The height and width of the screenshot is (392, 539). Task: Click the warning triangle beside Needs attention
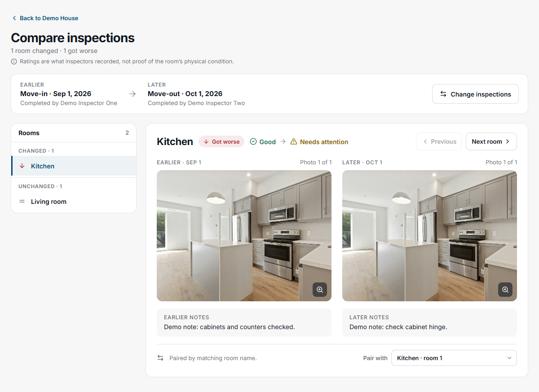(x=294, y=142)
